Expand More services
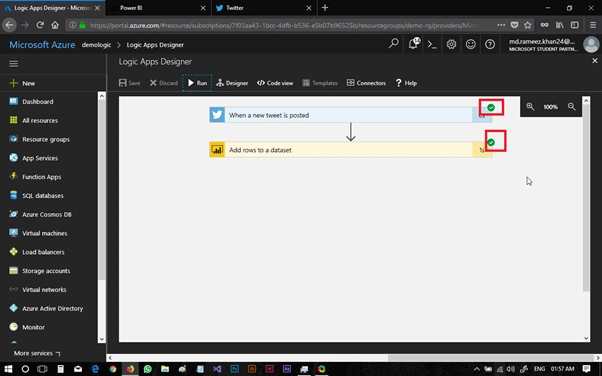 point(37,353)
